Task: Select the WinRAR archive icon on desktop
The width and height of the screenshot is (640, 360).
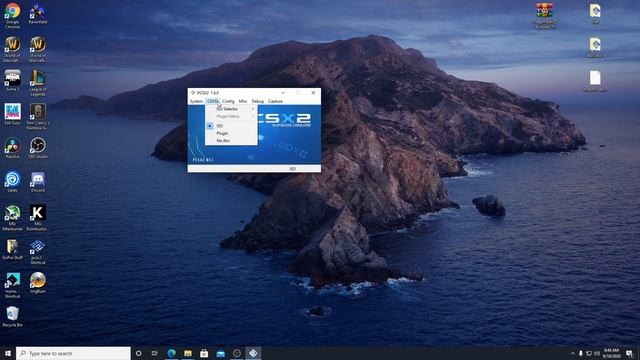Action: 544,16
